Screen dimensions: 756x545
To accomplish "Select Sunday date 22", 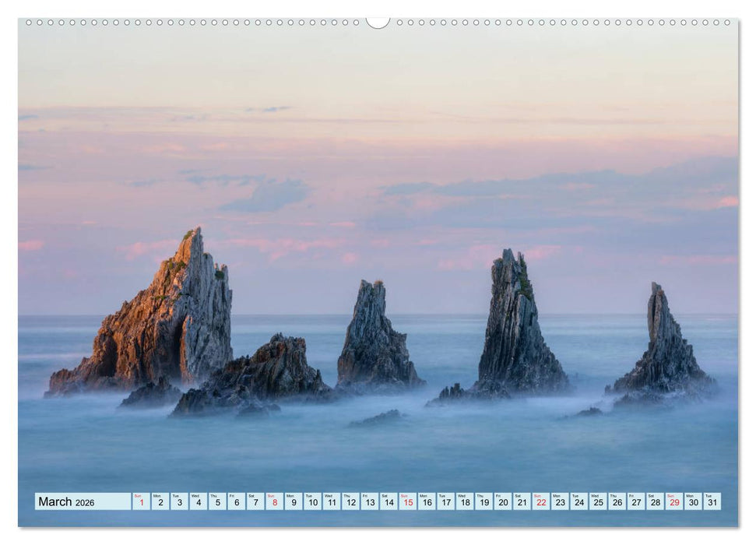I will (x=543, y=501).
